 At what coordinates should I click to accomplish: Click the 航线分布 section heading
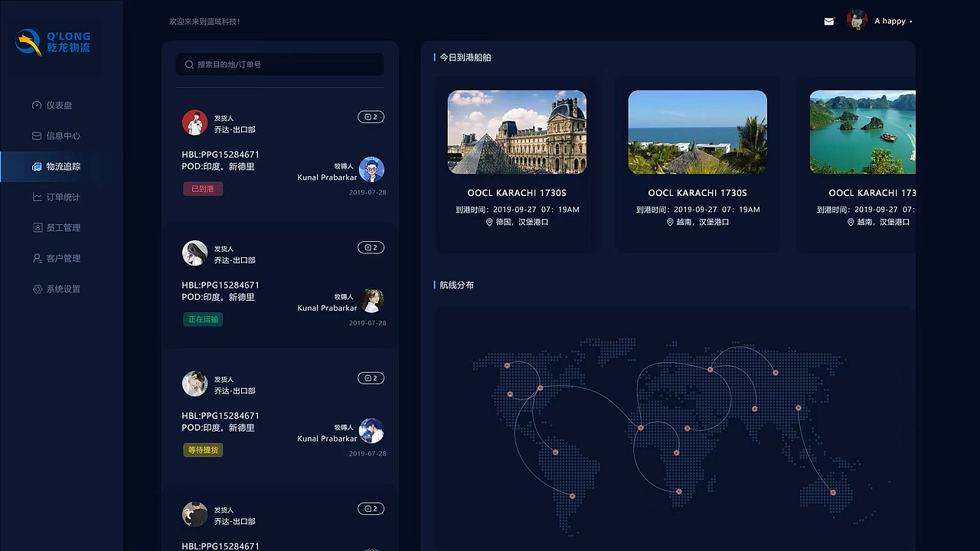(456, 285)
